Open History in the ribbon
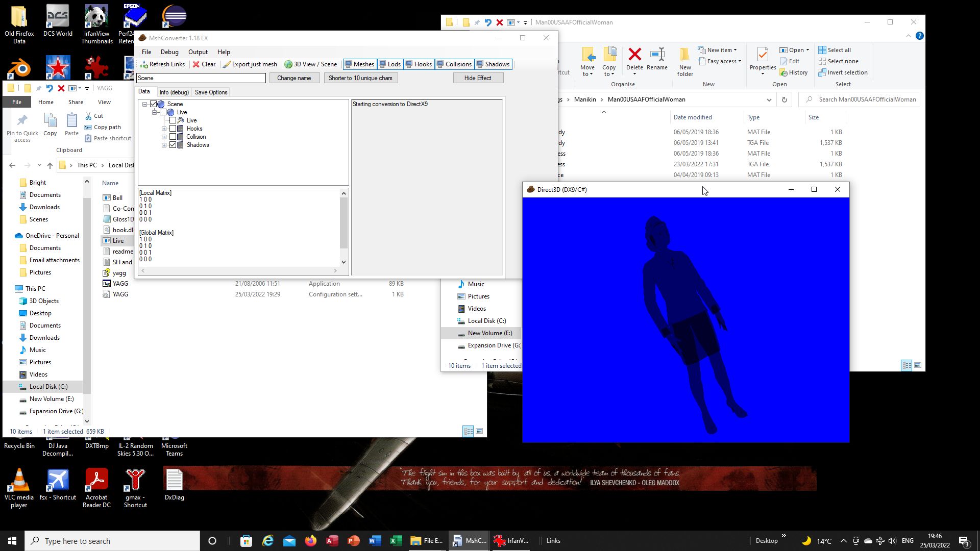The width and height of the screenshot is (980, 551). pos(794,72)
